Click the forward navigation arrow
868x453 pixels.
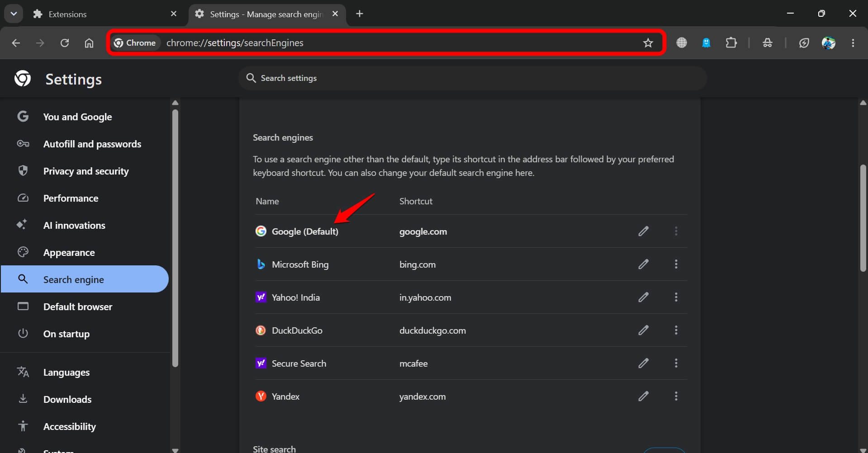pos(40,43)
